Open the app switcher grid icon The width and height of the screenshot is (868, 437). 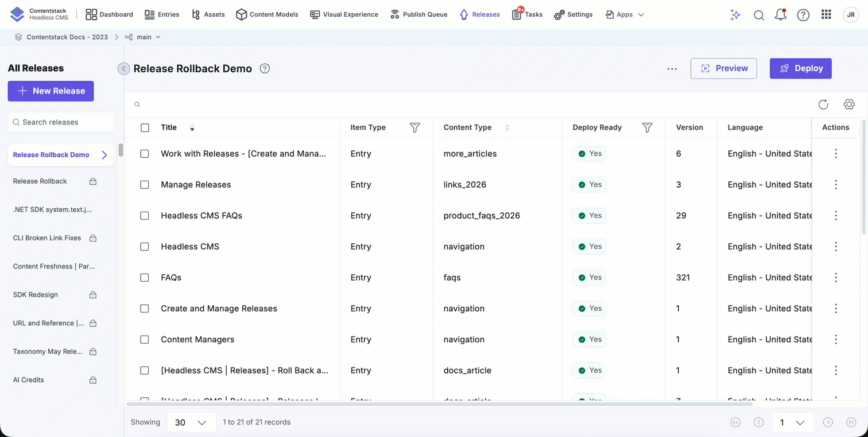pos(826,15)
